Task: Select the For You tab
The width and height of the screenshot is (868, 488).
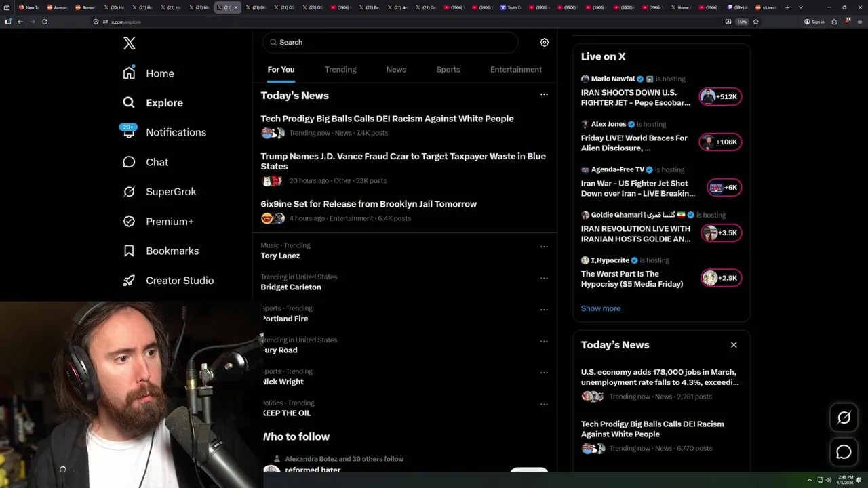Action: (281, 69)
